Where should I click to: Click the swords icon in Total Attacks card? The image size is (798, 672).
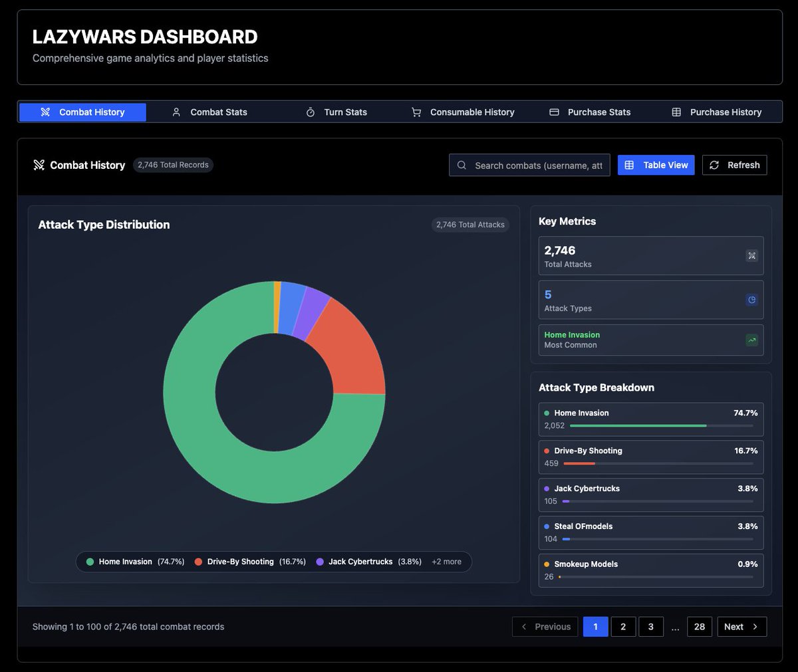click(x=752, y=256)
